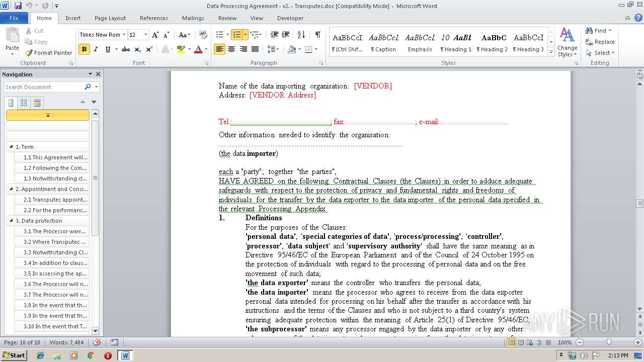644x362 pixels.
Task: Clear formatting from selection
Action: tap(203, 35)
